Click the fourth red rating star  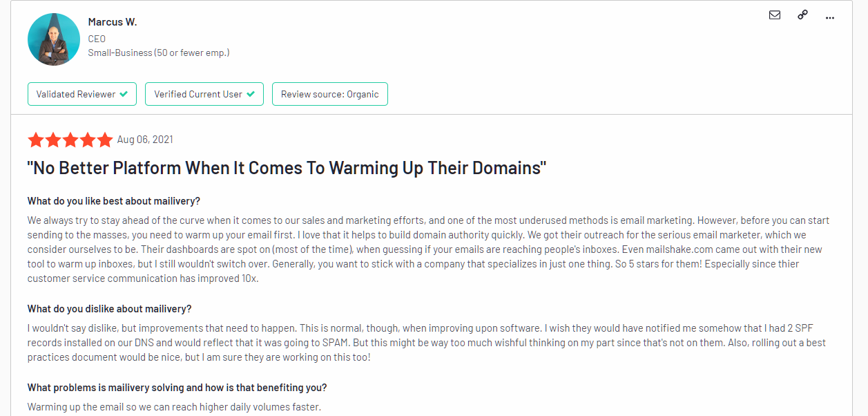click(x=88, y=140)
